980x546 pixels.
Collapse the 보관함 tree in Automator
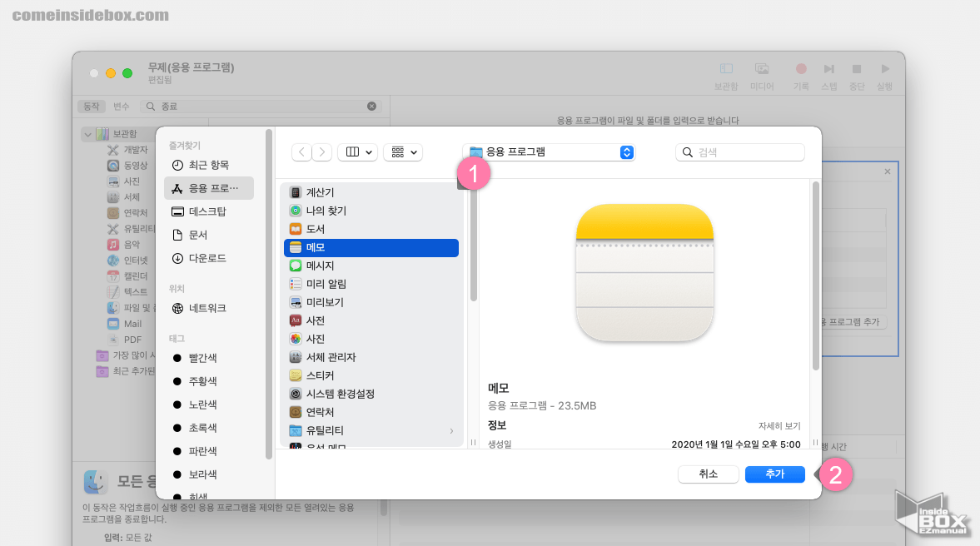pos(88,134)
